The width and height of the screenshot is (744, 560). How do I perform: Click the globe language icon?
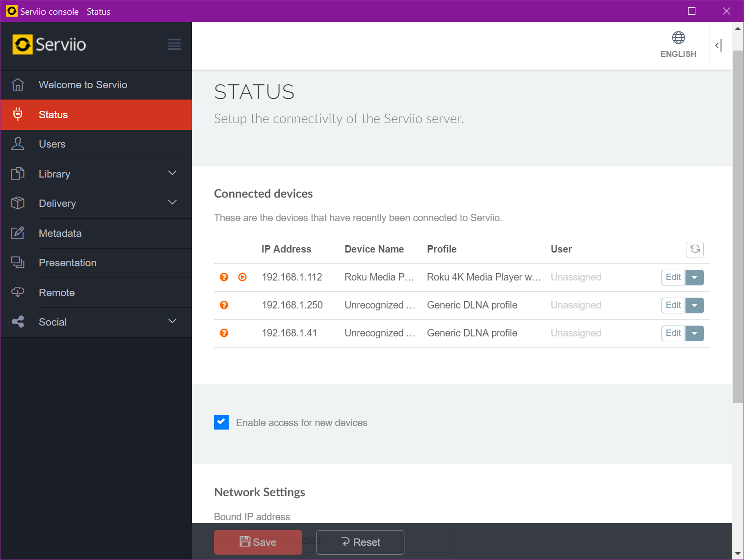678,38
